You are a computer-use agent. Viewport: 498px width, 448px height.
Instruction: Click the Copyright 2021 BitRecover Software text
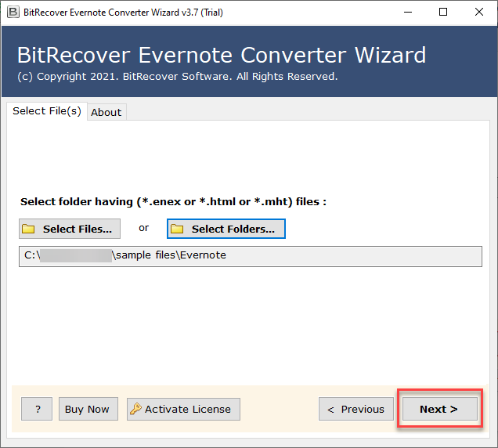pos(178,77)
